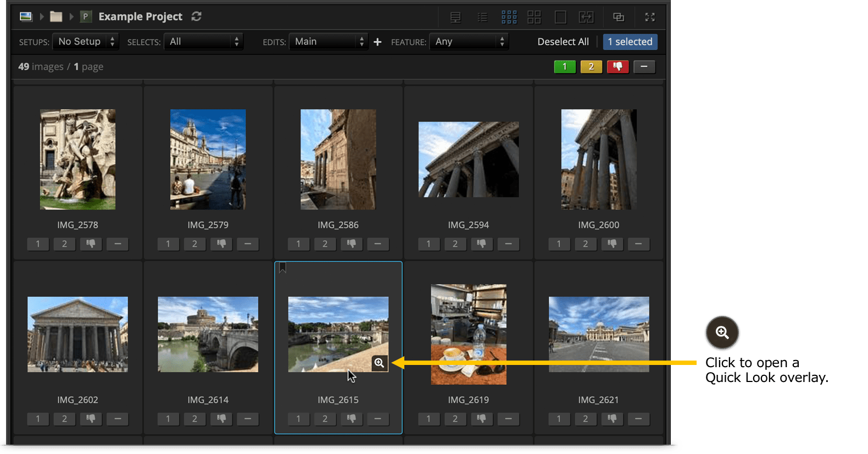Image resolution: width=868 pixels, height=454 pixels.
Task: Reject IMG_2621 with thumbs down
Action: pyautogui.click(x=612, y=419)
